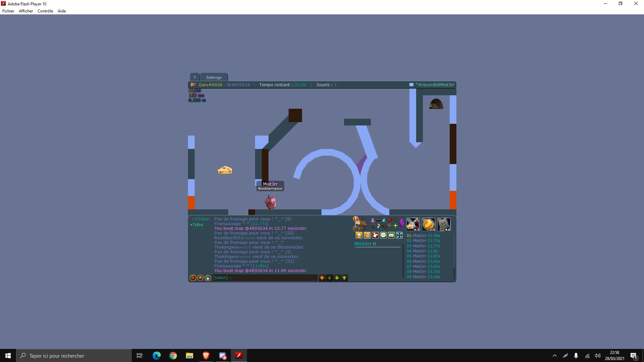Image resolution: width=644 pixels, height=362 pixels.
Task: Click record entry 02-Mist3rr 12.73s
Action: pyautogui.click(x=424, y=241)
